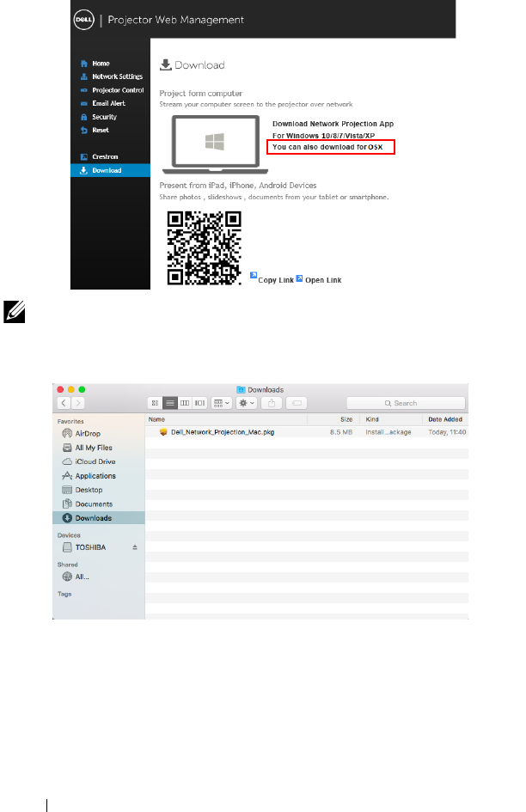Viewport: 526px width, 812px height.
Task: Open Home in projector web sidebar
Action: 101,64
